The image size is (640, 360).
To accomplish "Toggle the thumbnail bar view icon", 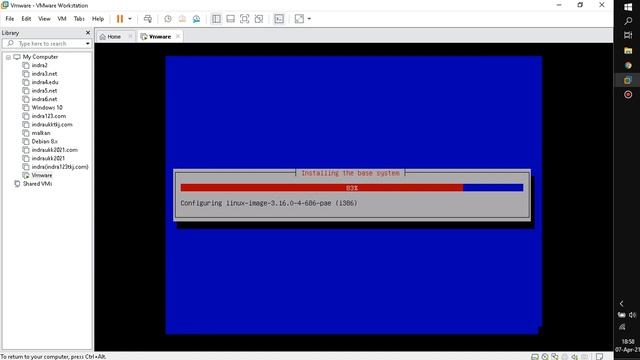I will click(x=230, y=19).
